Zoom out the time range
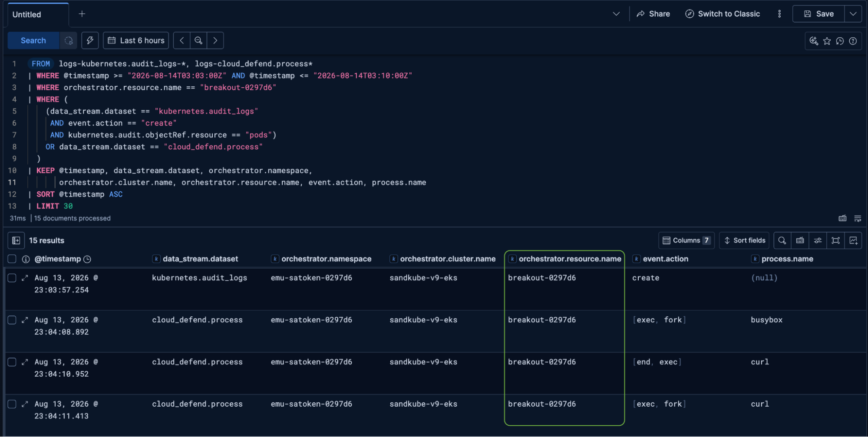868x437 pixels. (x=198, y=40)
